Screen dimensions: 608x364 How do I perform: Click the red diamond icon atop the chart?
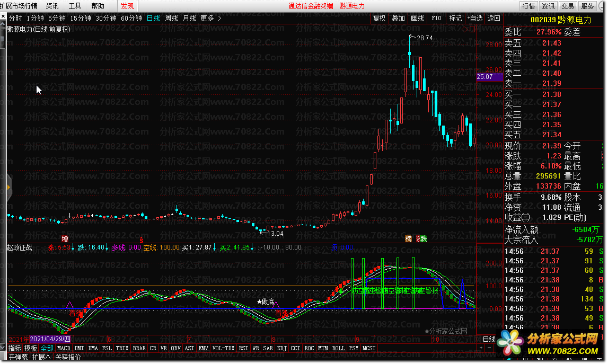(465, 29)
